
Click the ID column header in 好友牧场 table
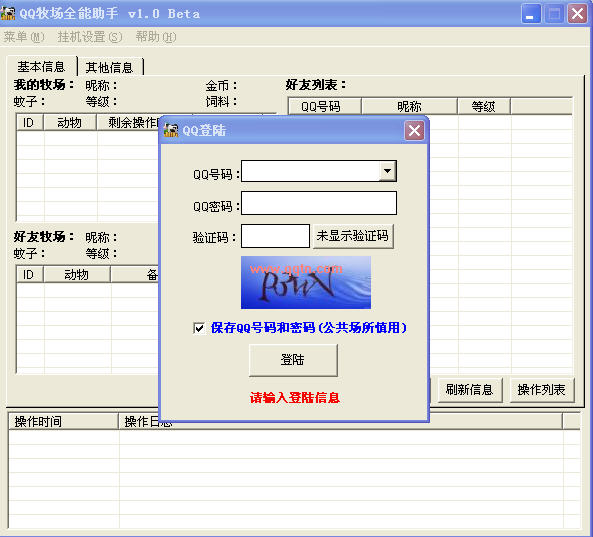pyautogui.click(x=30, y=275)
